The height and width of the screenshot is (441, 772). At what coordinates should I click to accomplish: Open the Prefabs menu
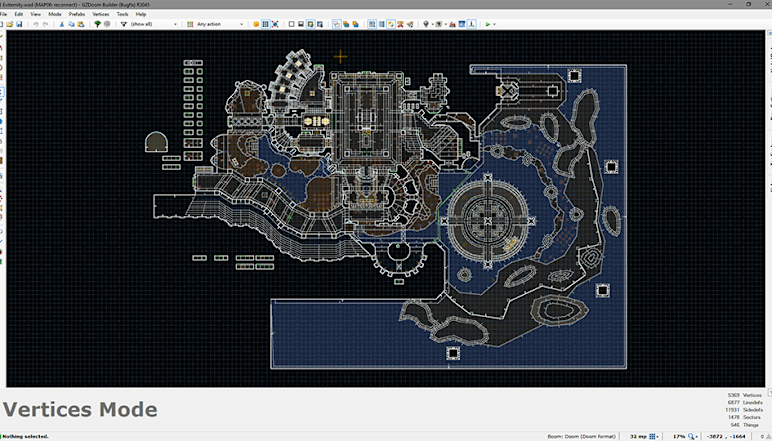[77, 14]
